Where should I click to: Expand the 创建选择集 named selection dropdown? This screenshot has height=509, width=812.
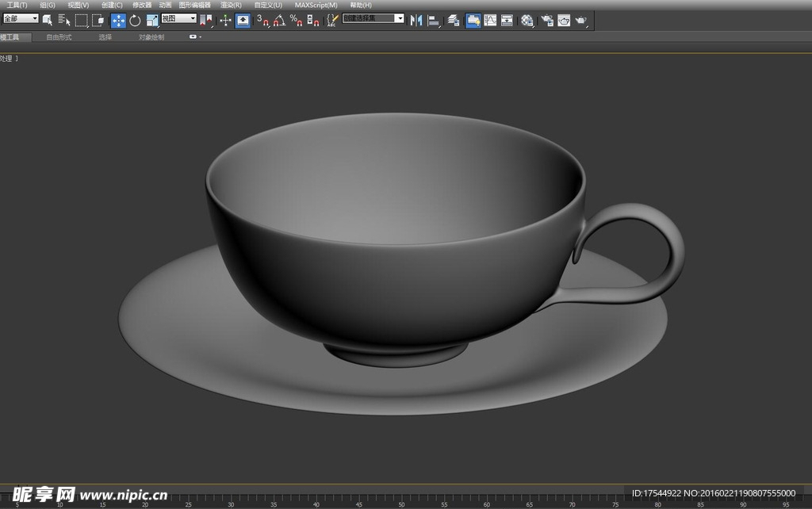pyautogui.click(x=399, y=18)
